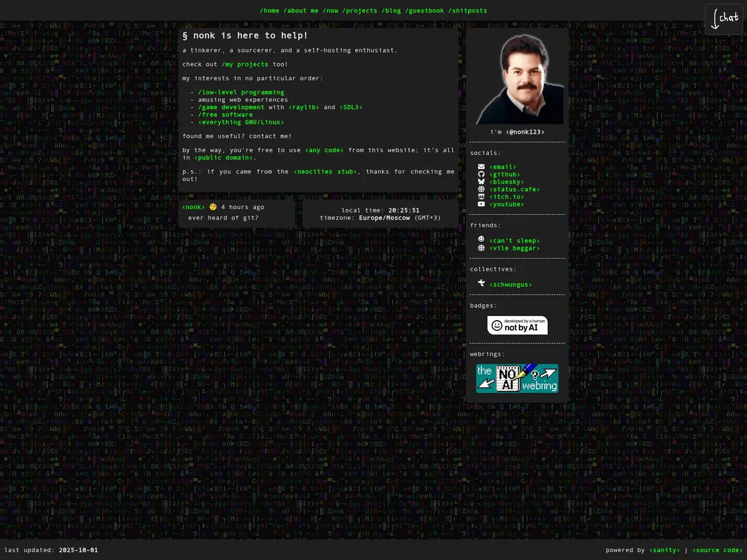Viewport: 747px width, 560px height.
Task: Click the YouTube play icon
Action: [x=481, y=204]
